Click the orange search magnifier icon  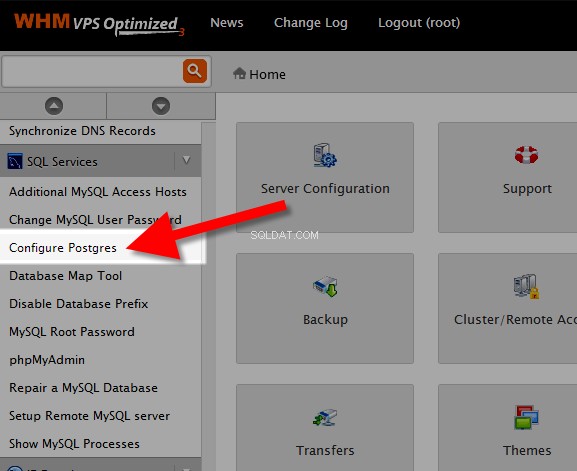pos(195,71)
